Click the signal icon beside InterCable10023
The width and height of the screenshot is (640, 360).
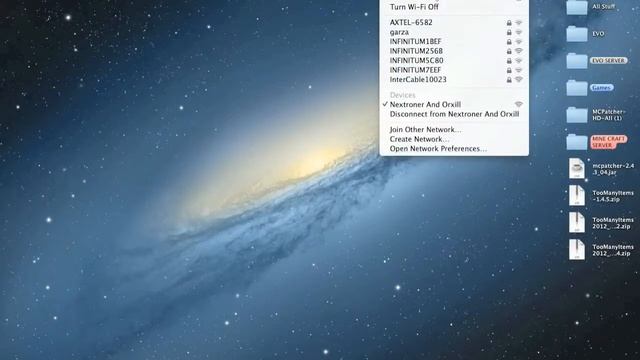coord(518,80)
